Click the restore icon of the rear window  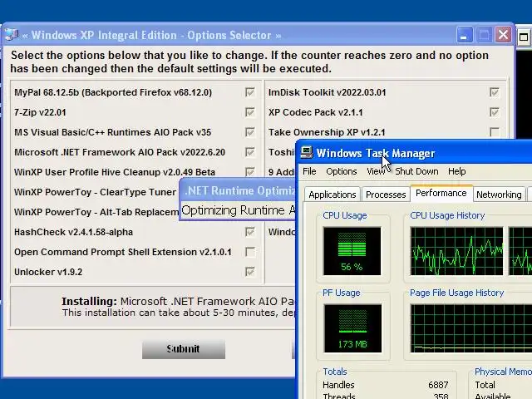(524, 37)
